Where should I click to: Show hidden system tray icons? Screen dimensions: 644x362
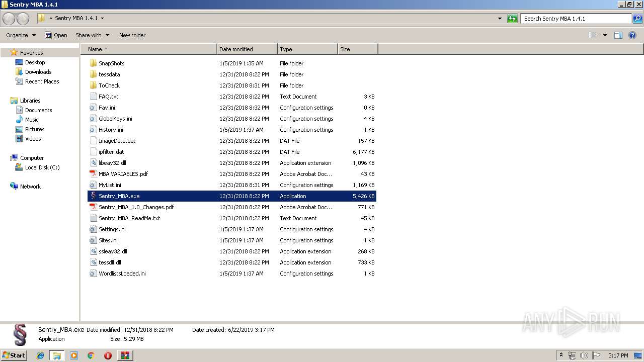pos(561,355)
